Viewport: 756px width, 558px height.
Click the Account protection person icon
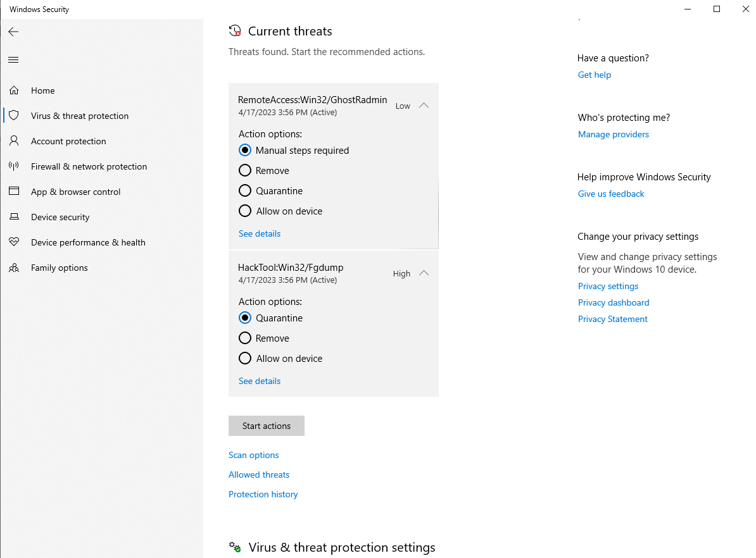point(14,141)
